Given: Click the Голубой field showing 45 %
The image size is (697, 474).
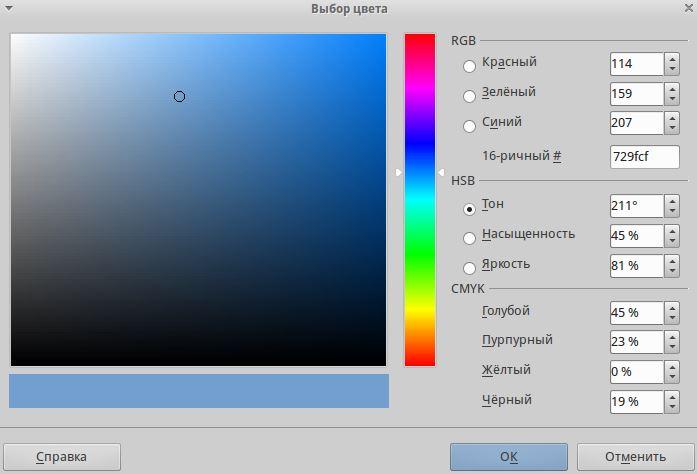Looking at the screenshot, I should click(637, 313).
